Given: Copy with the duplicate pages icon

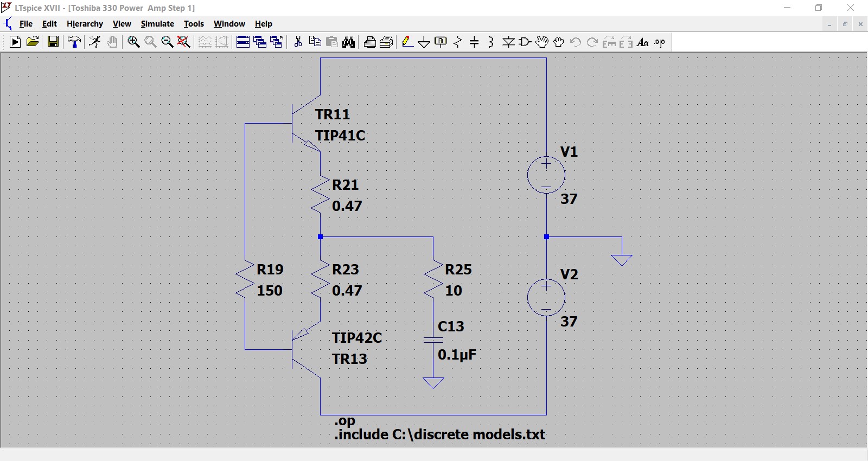Looking at the screenshot, I should coord(315,42).
